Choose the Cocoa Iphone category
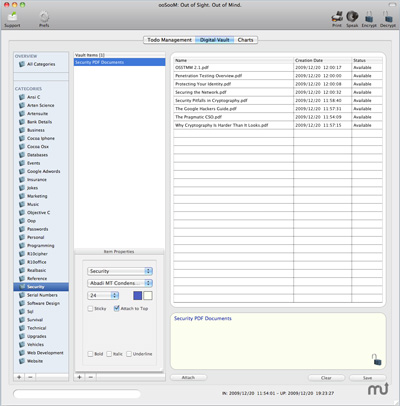 (x=41, y=138)
